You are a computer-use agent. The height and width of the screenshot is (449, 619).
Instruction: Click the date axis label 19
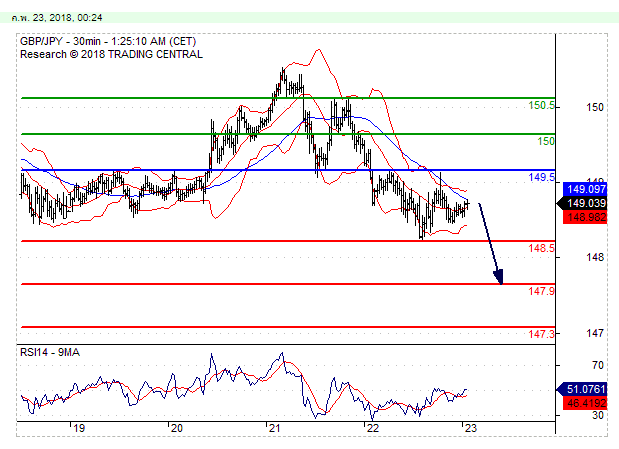pos(79,428)
